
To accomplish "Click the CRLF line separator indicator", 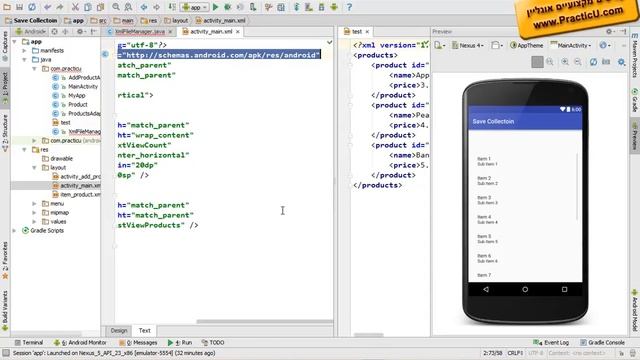I will 515,353.
